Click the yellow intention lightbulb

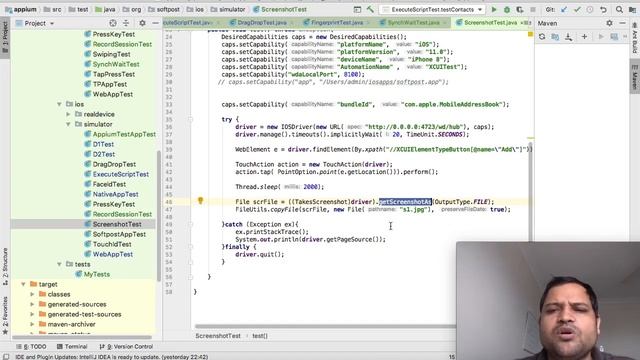click(200, 200)
